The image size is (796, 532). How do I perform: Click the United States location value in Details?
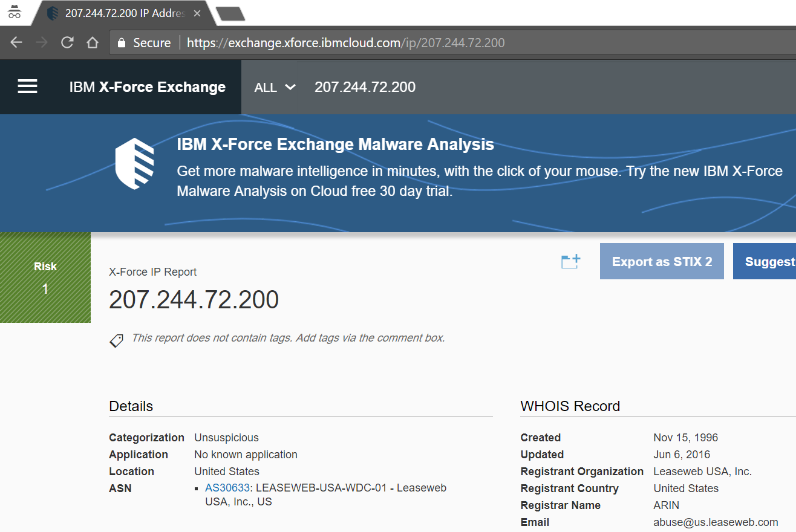pyautogui.click(x=227, y=472)
